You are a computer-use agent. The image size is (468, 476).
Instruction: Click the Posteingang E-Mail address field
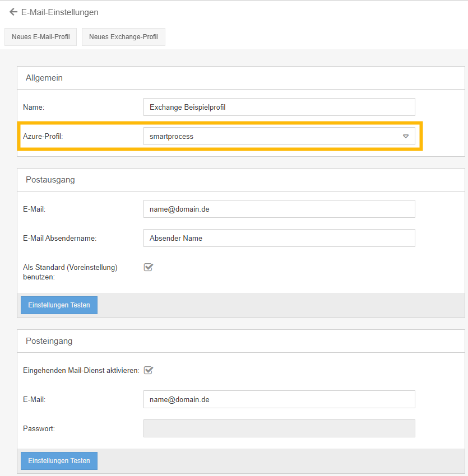click(279, 399)
